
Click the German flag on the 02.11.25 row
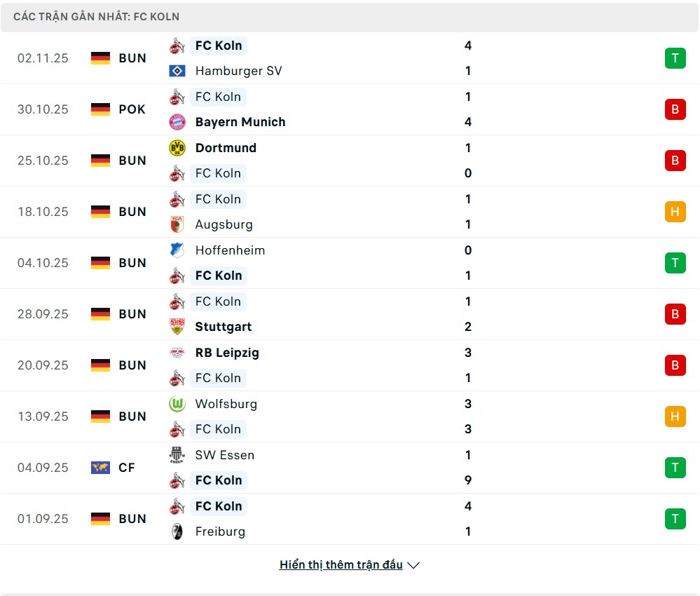(x=100, y=58)
